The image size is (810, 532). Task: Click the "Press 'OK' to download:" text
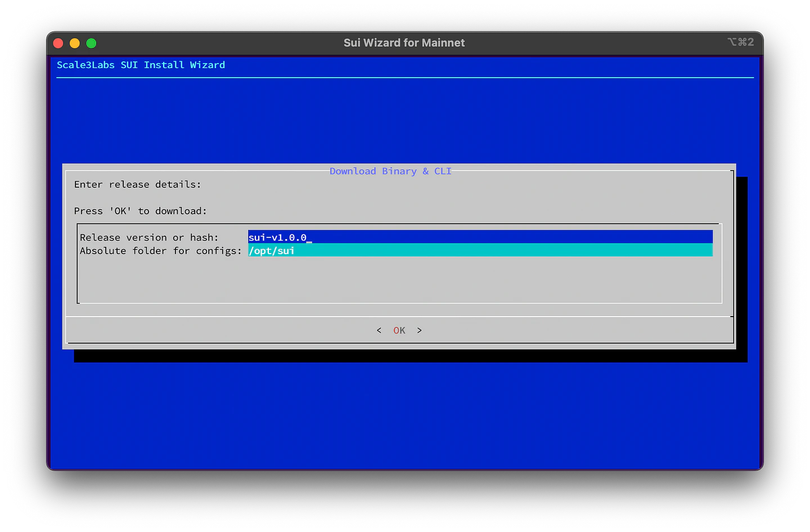(141, 211)
